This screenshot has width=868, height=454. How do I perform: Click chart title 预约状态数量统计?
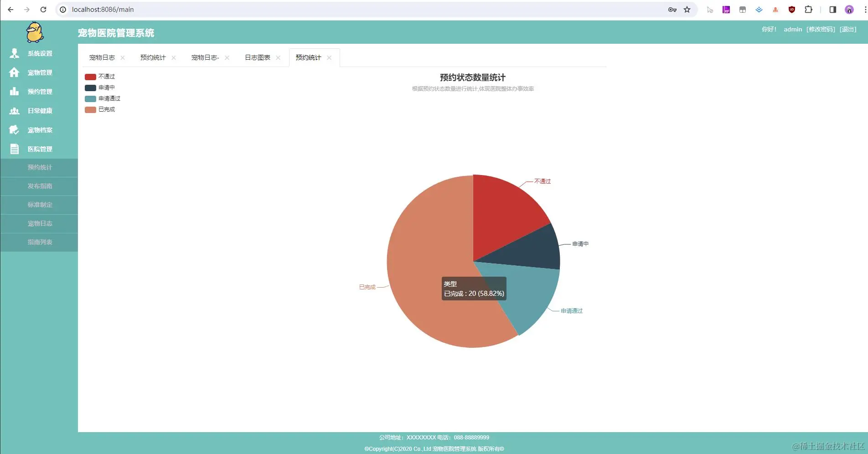[x=473, y=77]
